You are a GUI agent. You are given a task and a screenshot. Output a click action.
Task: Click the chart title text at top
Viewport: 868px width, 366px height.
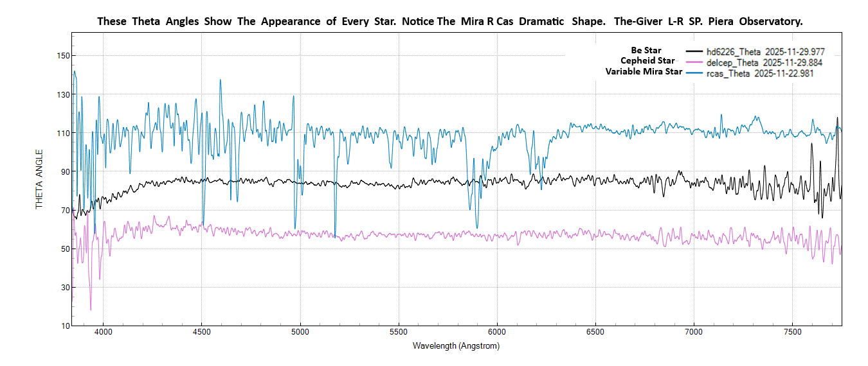click(x=449, y=21)
